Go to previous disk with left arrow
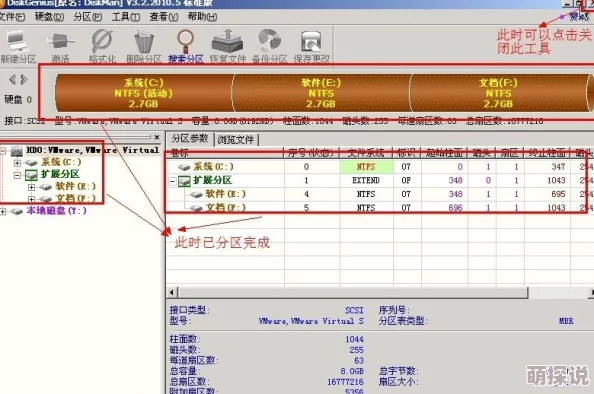Viewport: 594px width, 394px height. click(x=12, y=80)
